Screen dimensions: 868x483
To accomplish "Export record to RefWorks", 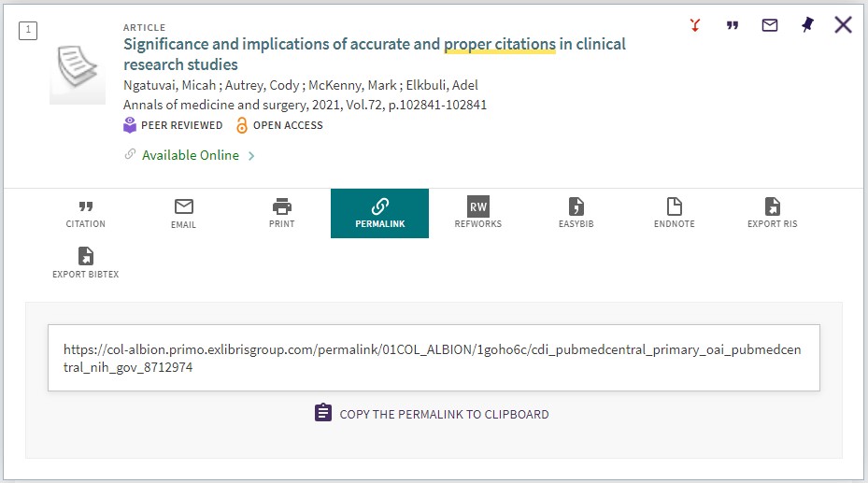I will [477, 214].
